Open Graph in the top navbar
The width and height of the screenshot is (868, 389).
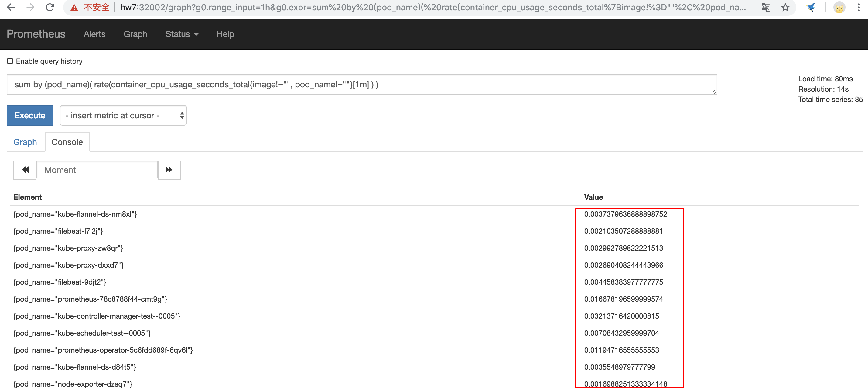coord(135,34)
